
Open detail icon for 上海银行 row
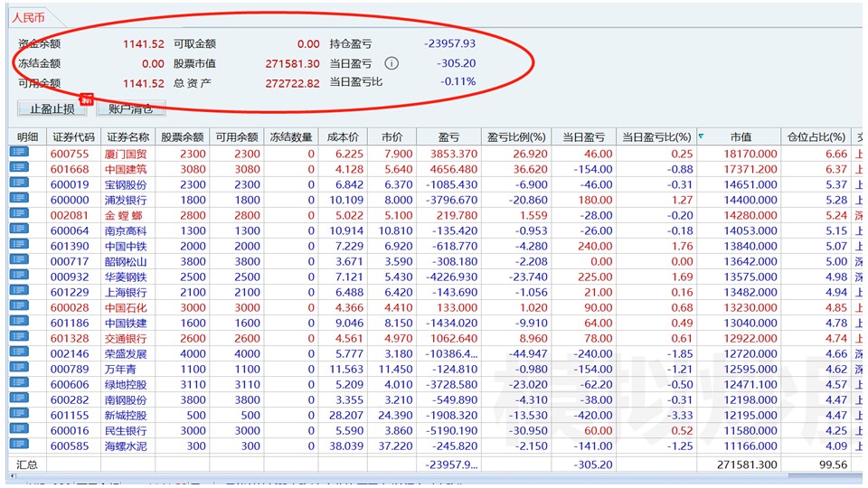point(19,291)
